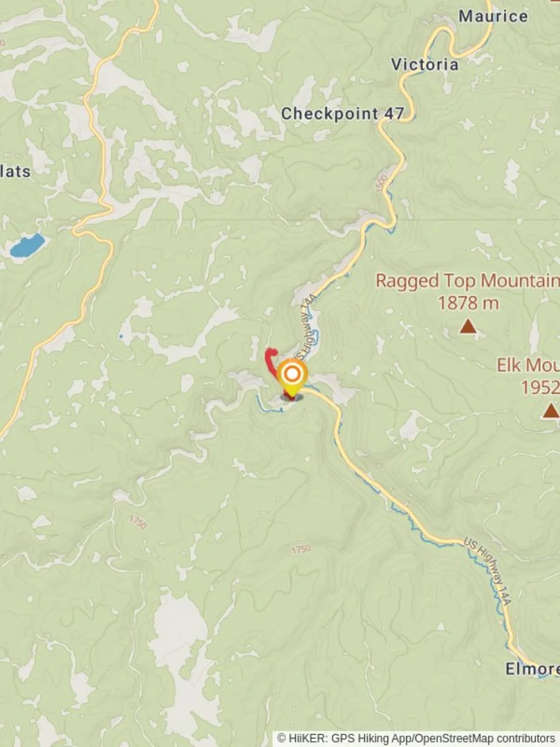Screen dimensions: 560x747
Task: Select the Elmore place label
Action: pyautogui.click(x=532, y=669)
